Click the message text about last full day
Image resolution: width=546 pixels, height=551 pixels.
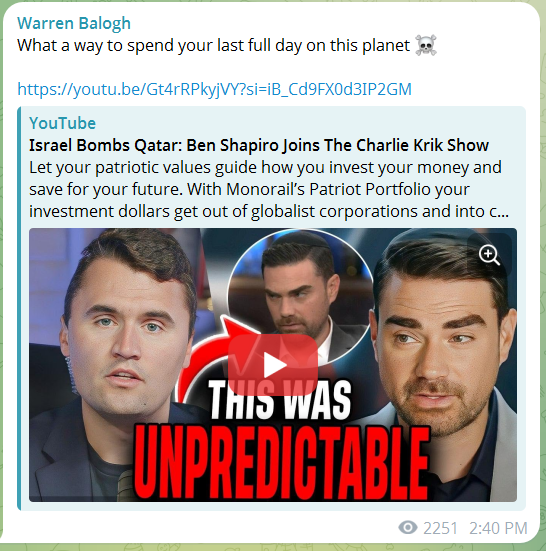(213, 45)
